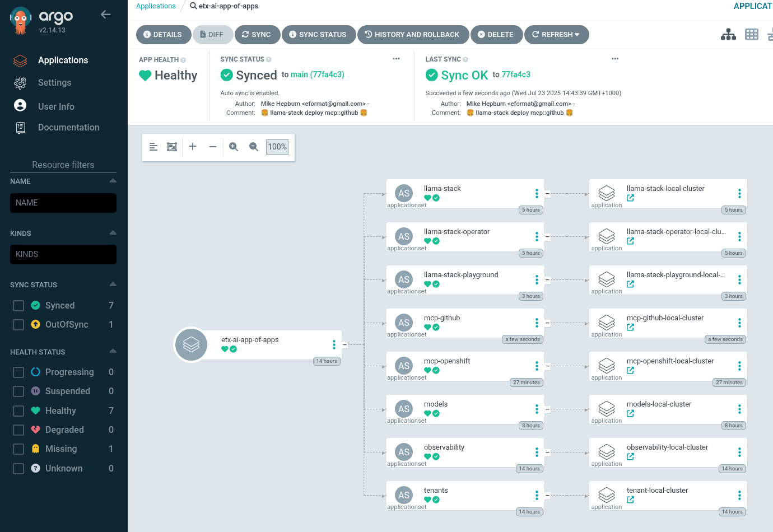Viewport: 773px width, 532px height.
Task: Collapse the HEALTH STATUS filter section
Action: pyautogui.click(x=113, y=351)
